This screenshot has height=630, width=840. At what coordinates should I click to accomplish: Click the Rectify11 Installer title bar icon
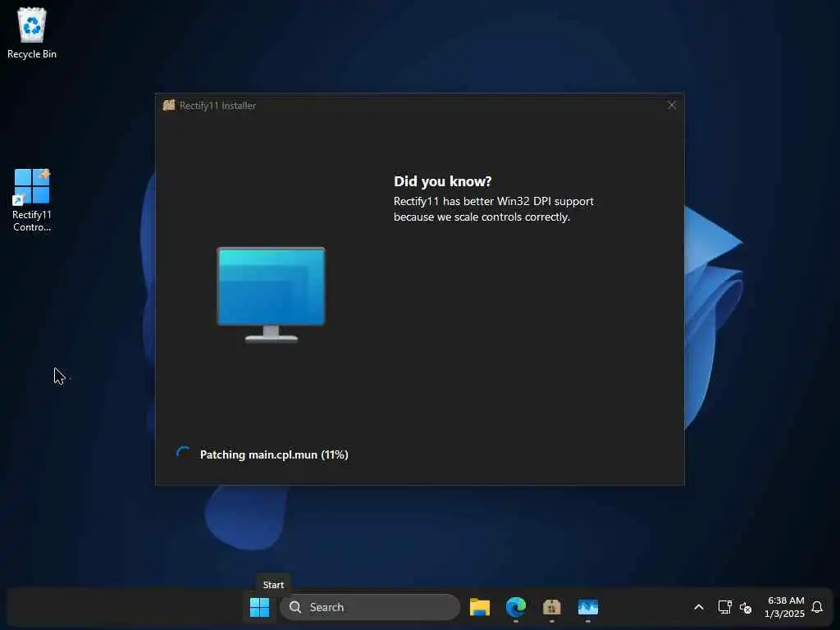click(169, 105)
